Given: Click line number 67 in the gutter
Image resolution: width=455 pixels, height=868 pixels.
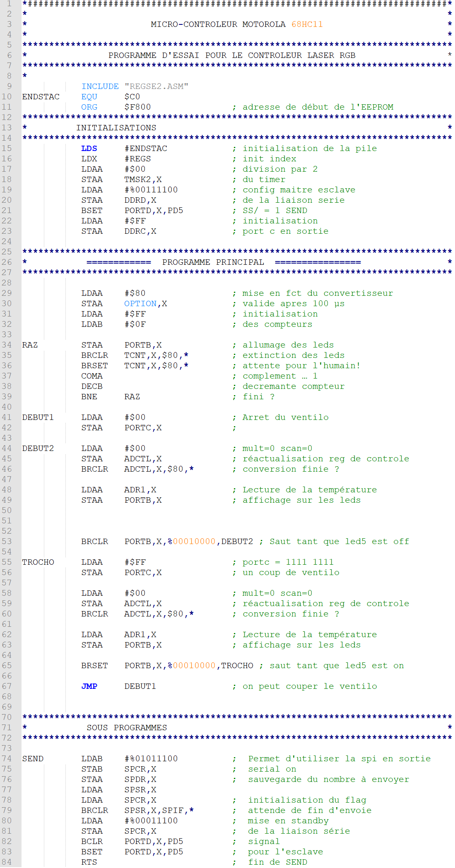Looking at the screenshot, I should [x=7, y=686].
